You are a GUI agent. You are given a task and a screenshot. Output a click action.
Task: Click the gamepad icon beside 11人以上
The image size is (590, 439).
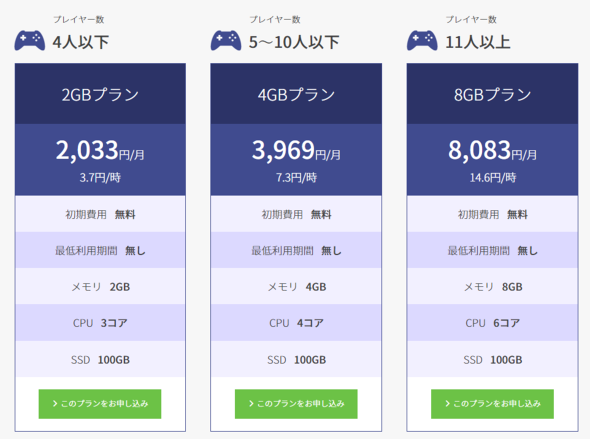click(422, 40)
